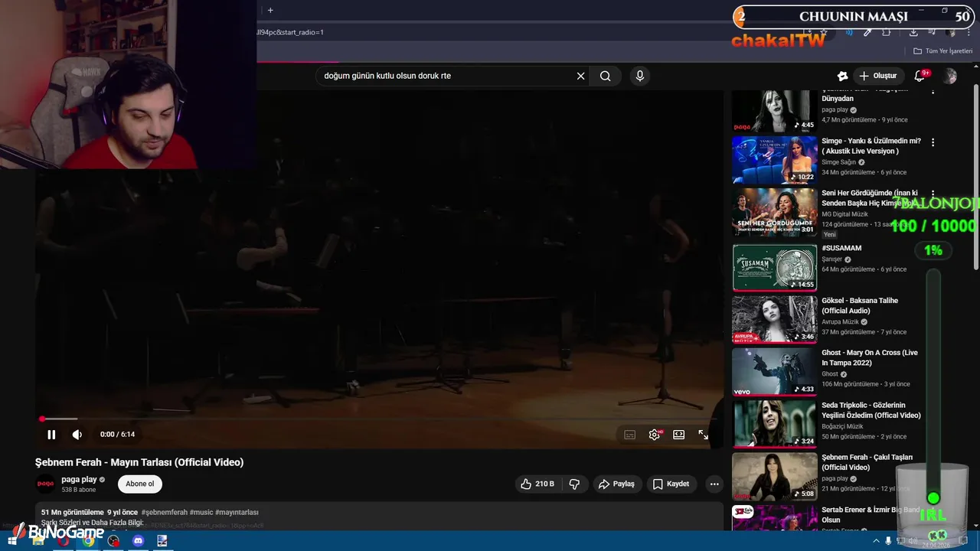Open OBS from the taskbar
This screenshot has width=980, height=551.
tap(113, 540)
